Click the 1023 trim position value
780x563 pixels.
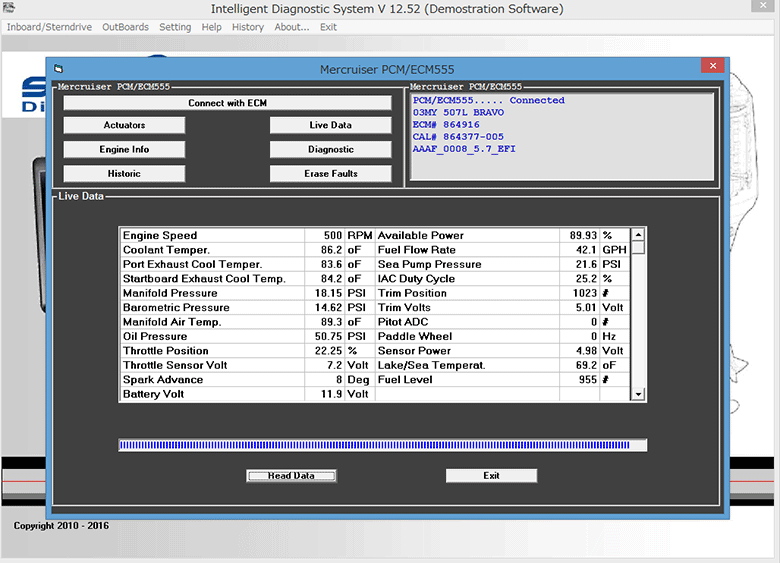[x=585, y=293]
